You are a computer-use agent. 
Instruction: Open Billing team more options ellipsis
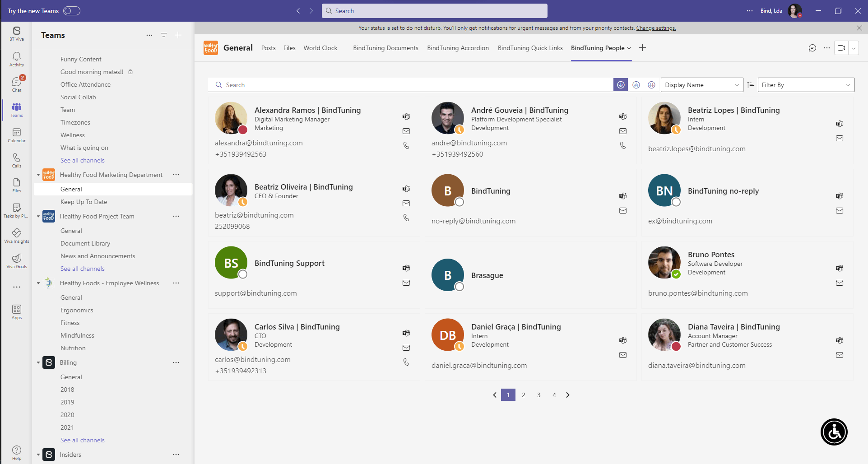click(176, 362)
